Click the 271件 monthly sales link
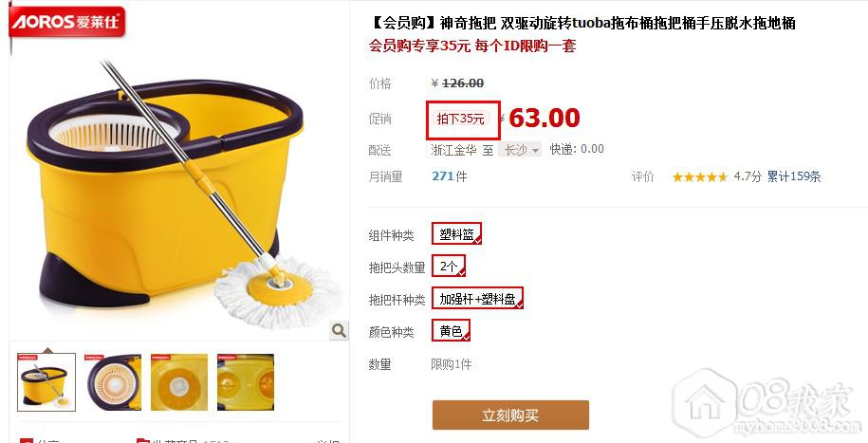The height and width of the screenshot is (443, 868). coord(450,176)
